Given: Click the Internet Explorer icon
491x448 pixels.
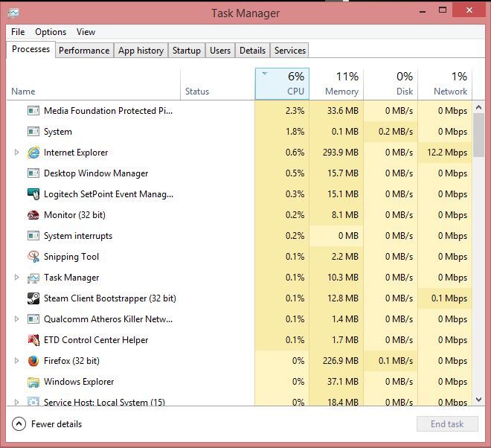Looking at the screenshot, I should coord(33,153).
